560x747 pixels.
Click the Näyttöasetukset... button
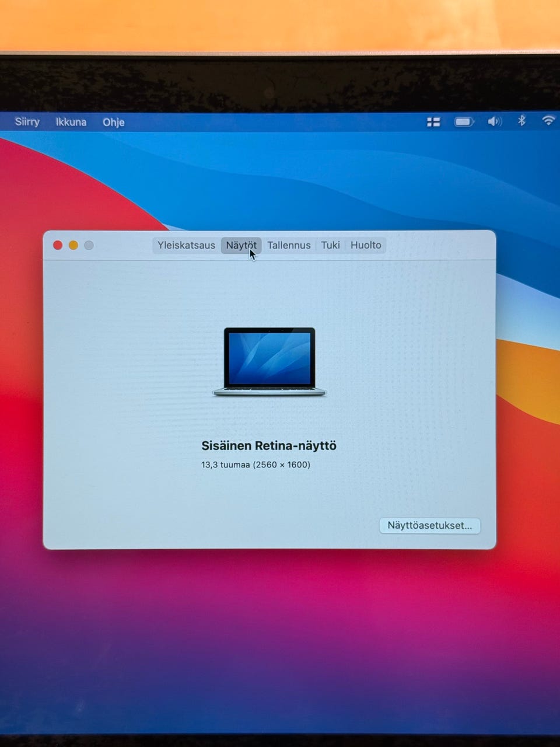430,525
